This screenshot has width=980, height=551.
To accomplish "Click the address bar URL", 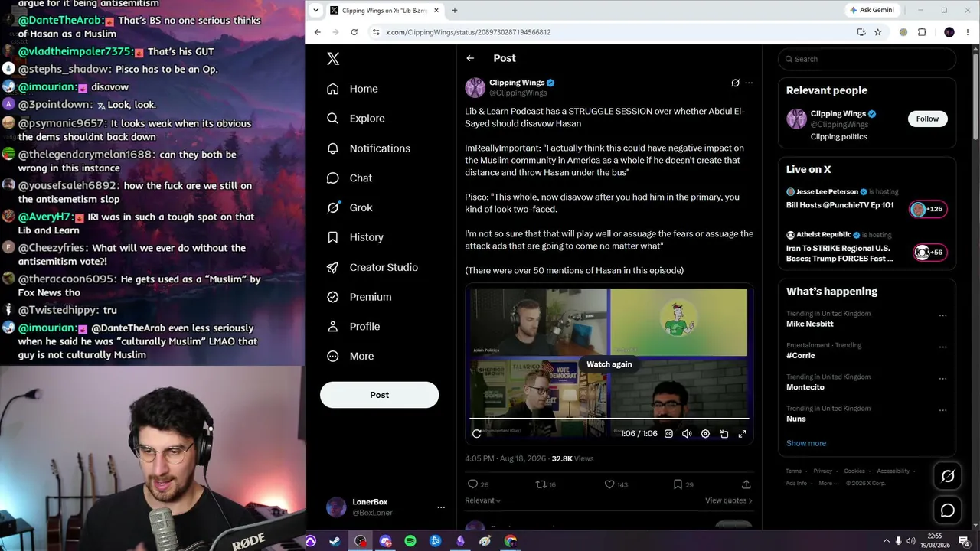I will [469, 32].
